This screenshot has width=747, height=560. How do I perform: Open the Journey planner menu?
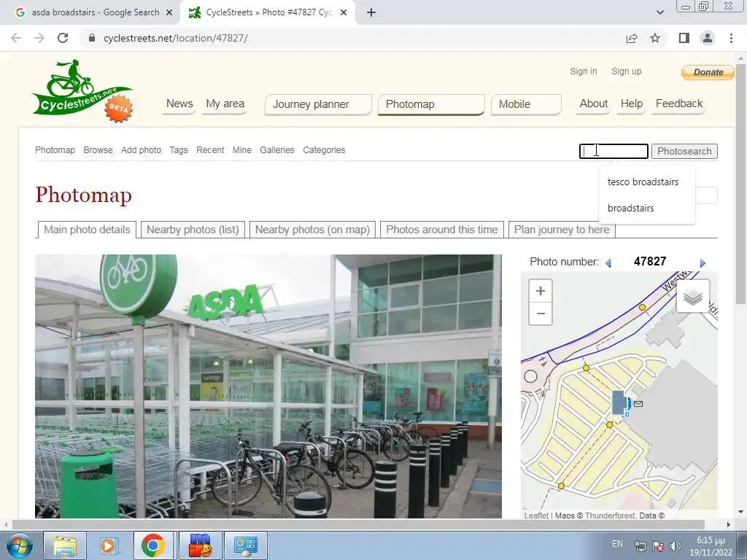click(318, 104)
